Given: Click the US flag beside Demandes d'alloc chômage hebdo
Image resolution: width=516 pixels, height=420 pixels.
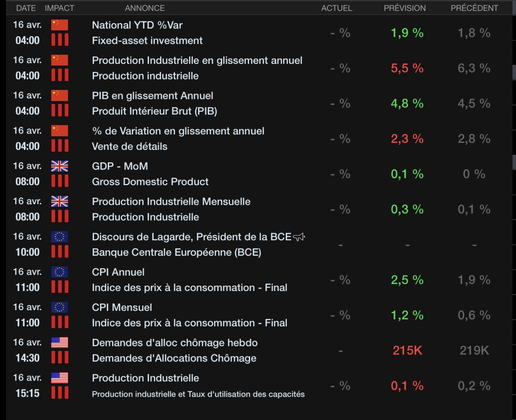Looking at the screenshot, I should point(60,343).
